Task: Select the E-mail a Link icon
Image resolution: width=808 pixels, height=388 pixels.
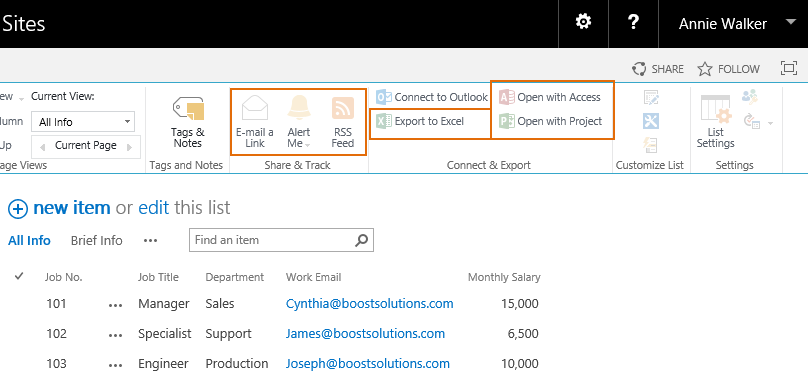Action: coord(255,109)
